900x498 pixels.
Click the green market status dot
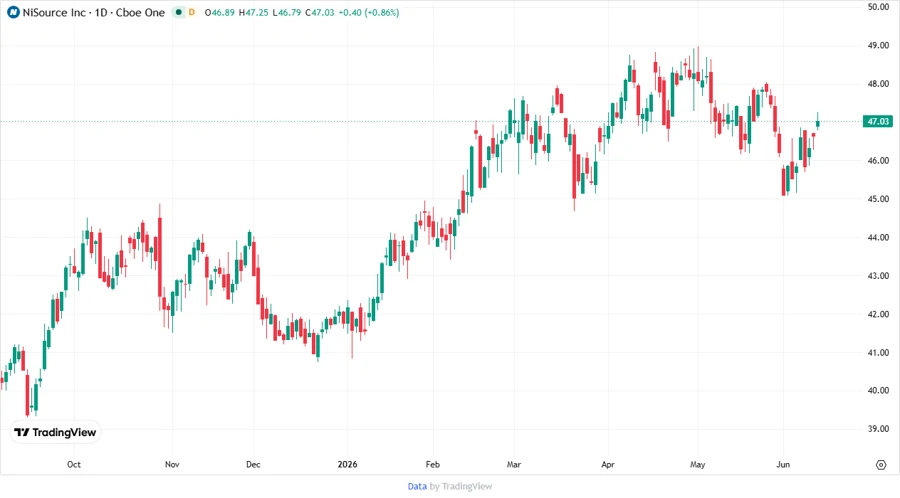pos(179,13)
